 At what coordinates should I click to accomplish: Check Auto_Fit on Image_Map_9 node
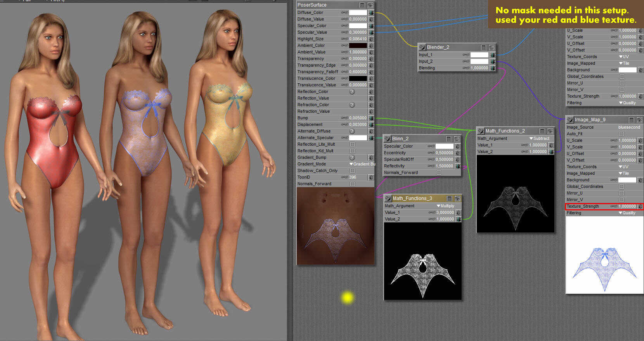pos(621,134)
